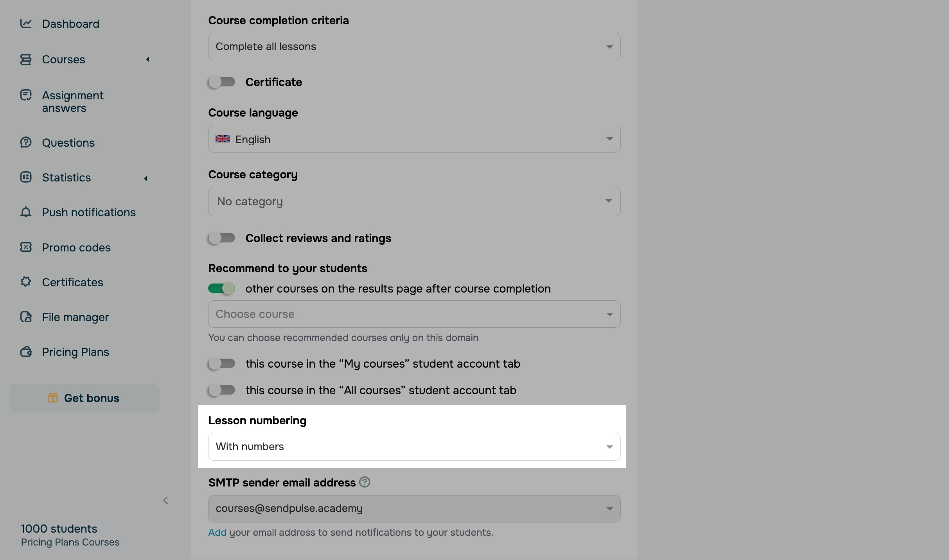This screenshot has width=949, height=560.
Task: Click the Certificates badge icon
Action: [26, 282]
